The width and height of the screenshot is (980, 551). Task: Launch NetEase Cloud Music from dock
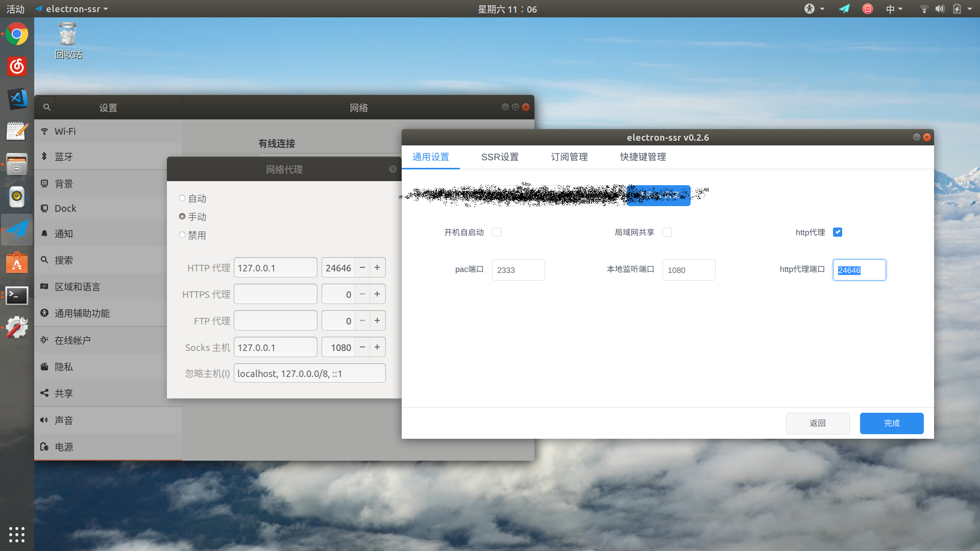(x=17, y=66)
